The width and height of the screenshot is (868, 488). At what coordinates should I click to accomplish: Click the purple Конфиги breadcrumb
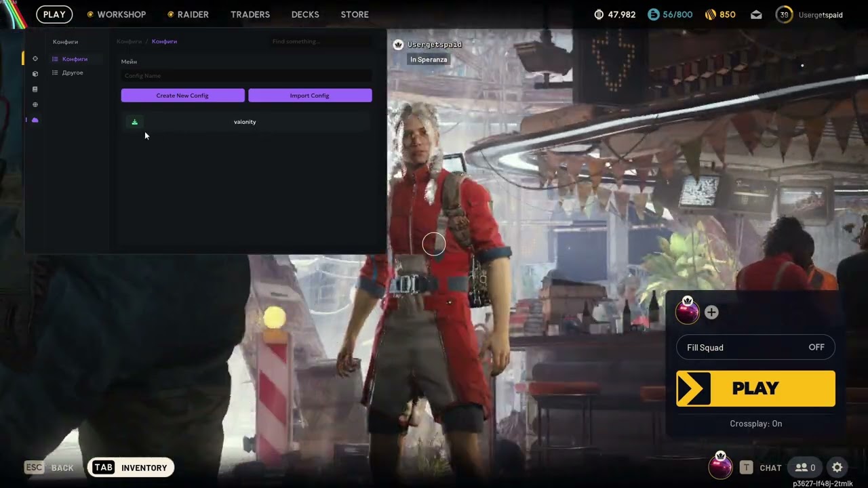164,41
